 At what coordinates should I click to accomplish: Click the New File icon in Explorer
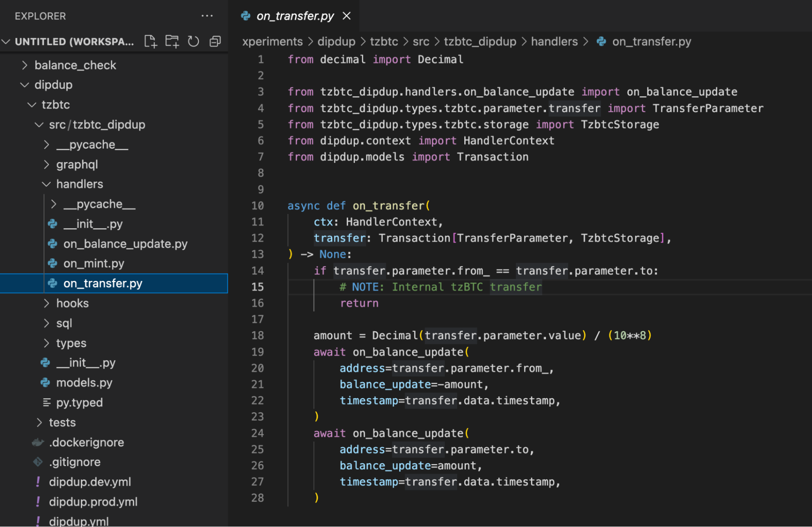(150, 41)
